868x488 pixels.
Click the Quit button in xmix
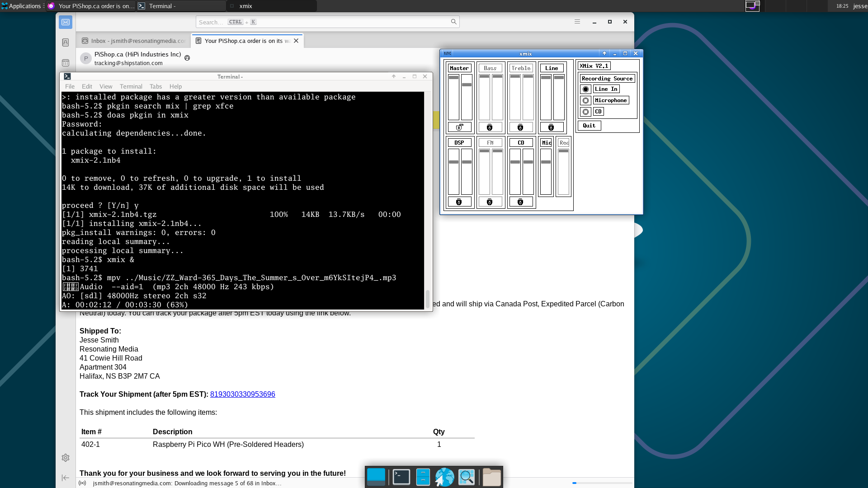click(589, 126)
